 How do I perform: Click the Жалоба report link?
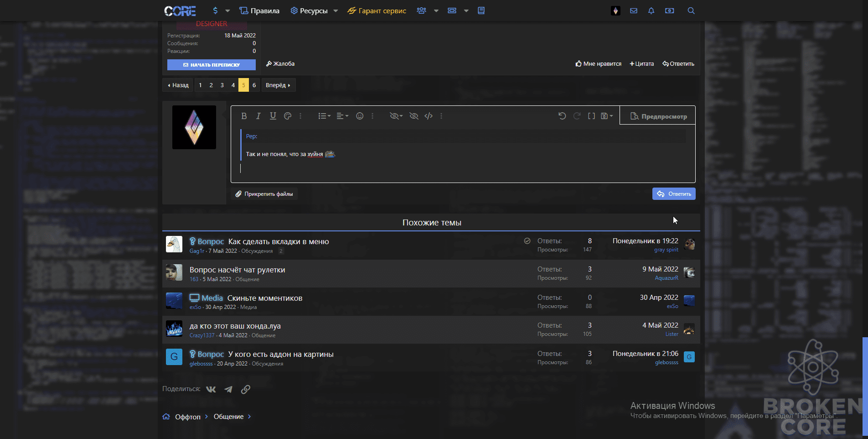tap(280, 63)
